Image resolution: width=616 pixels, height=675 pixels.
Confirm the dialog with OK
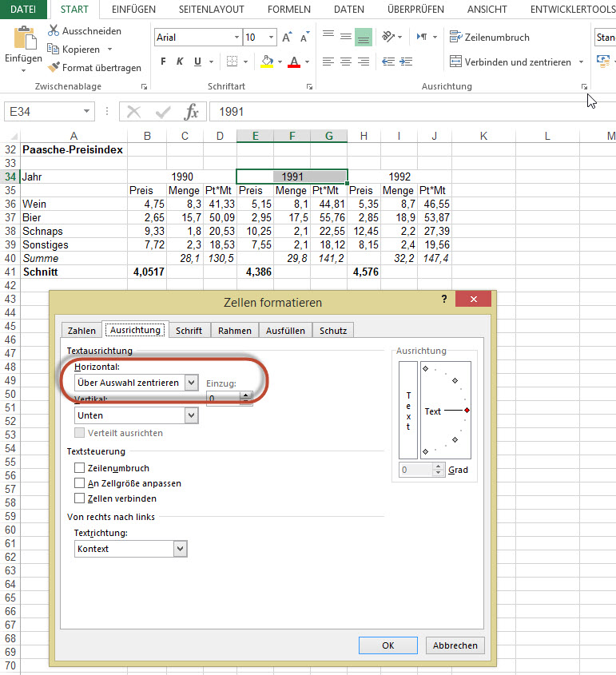(x=387, y=645)
